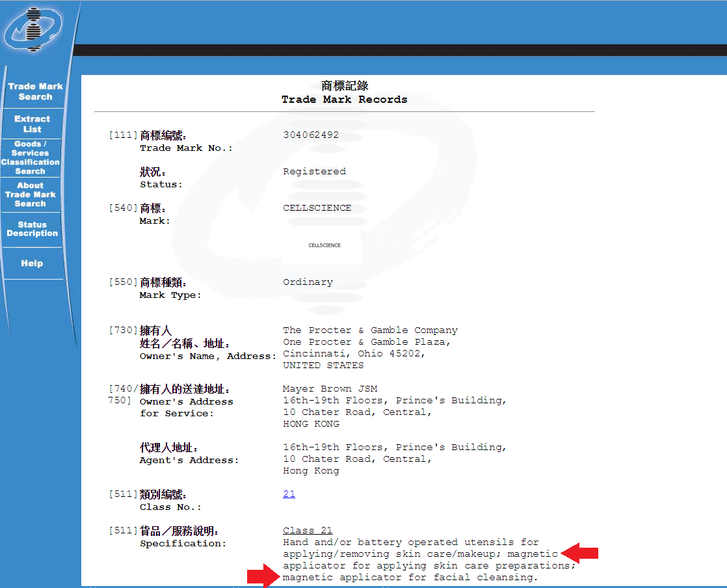Open the Status Description page

pos(32,228)
